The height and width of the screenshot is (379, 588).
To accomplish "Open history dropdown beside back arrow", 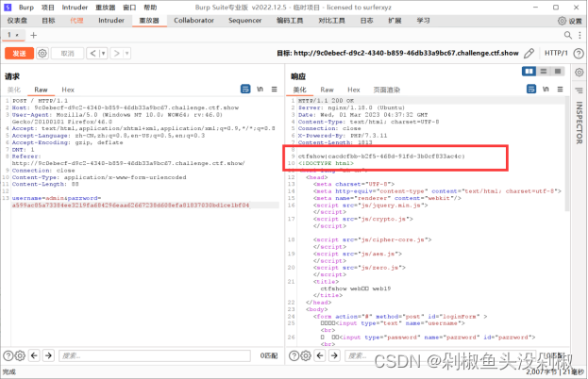I will [x=103, y=53].
